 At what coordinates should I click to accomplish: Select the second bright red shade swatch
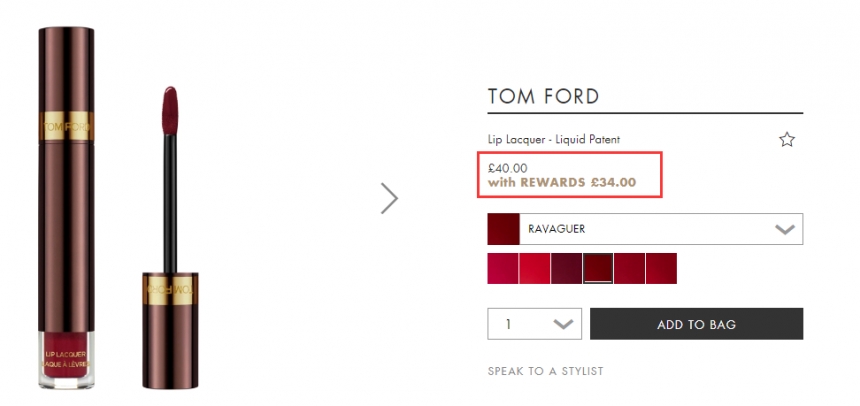click(535, 268)
